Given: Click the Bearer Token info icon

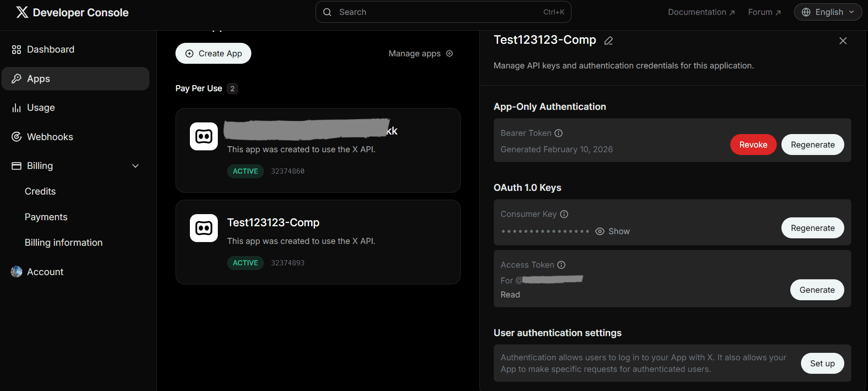Looking at the screenshot, I should [558, 133].
